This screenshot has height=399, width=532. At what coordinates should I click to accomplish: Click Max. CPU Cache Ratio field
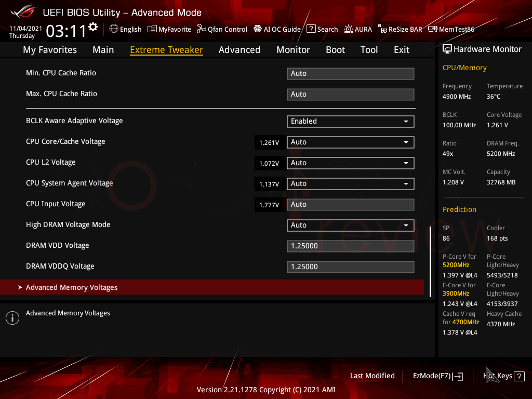(351, 95)
